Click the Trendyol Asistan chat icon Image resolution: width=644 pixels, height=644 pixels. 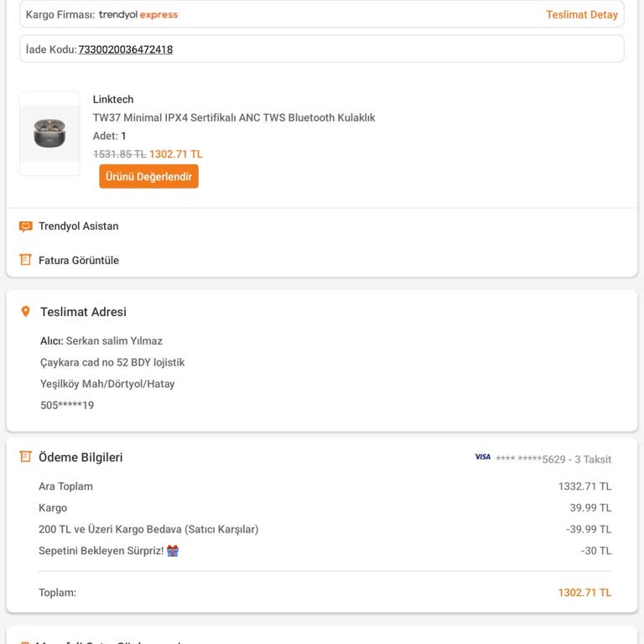(x=26, y=226)
